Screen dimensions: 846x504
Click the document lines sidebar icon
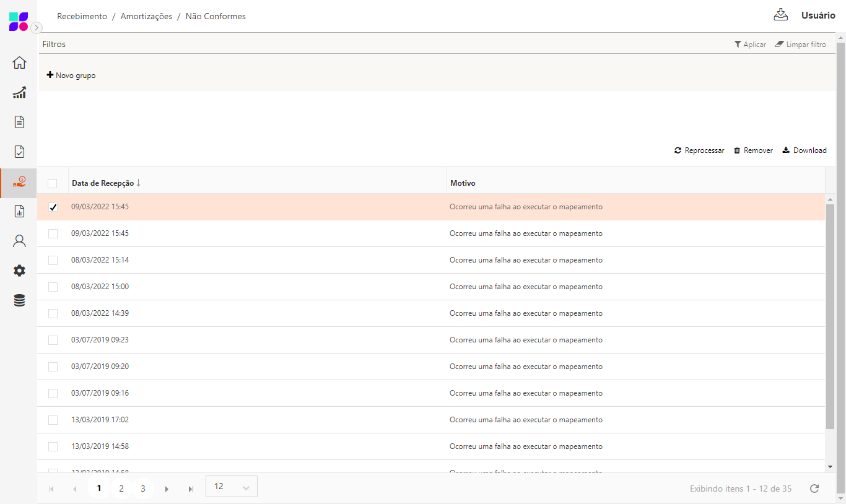pyautogui.click(x=19, y=122)
